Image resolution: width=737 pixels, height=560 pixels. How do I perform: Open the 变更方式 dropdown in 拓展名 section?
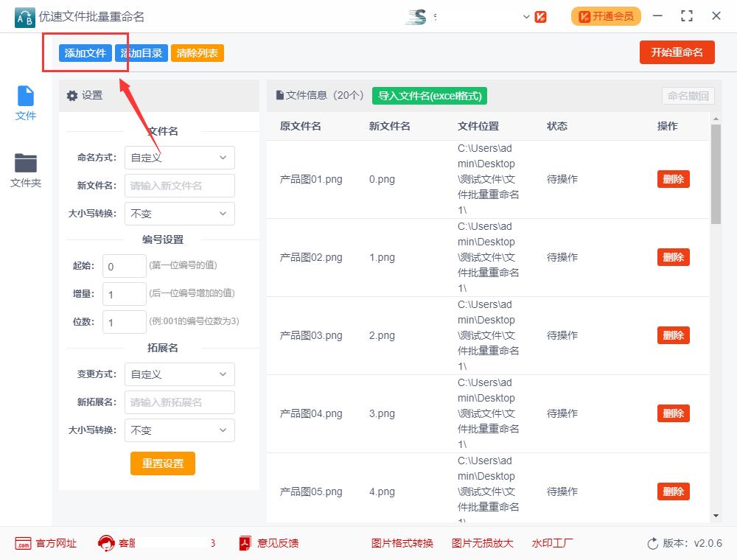tap(179, 374)
